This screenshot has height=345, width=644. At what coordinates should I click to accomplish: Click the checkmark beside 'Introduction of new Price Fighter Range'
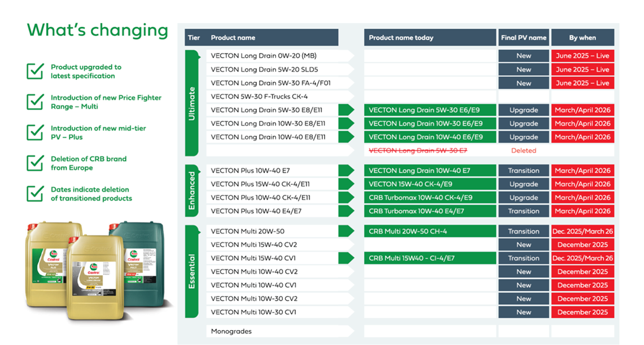pyautogui.click(x=35, y=102)
